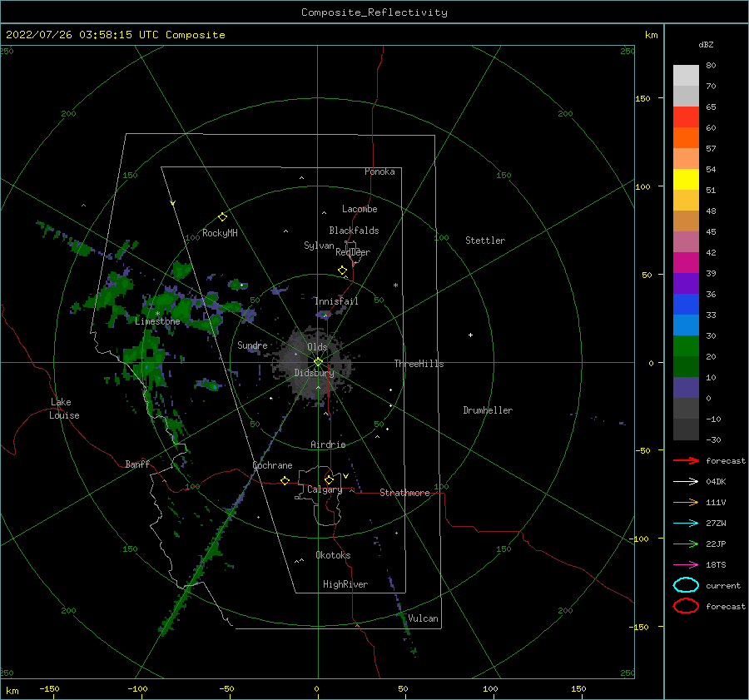Select the cyan current ellipse legend icon

coord(686,585)
